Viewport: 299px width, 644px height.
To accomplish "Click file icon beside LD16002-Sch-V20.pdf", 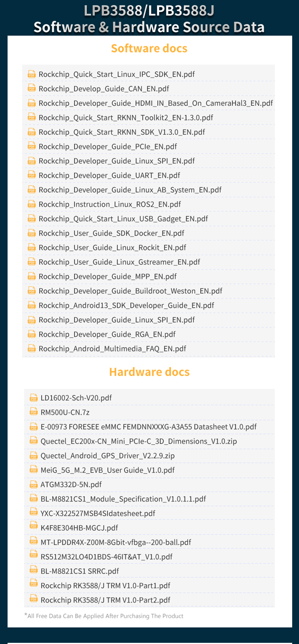I will click(33, 398).
